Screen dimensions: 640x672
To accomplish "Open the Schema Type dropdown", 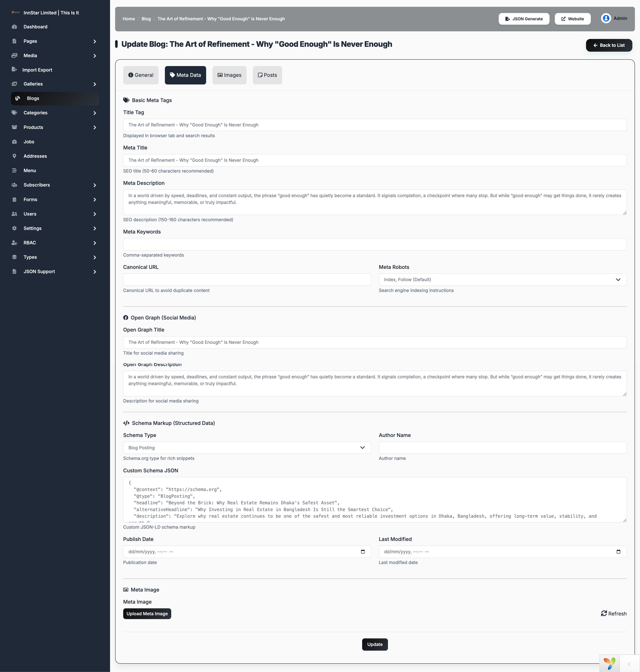I will 247,447.
